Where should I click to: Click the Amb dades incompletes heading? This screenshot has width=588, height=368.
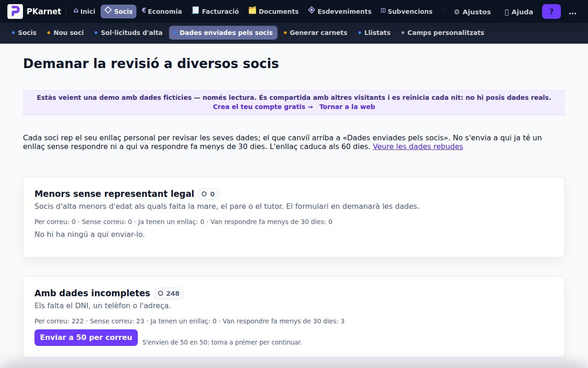(x=92, y=293)
